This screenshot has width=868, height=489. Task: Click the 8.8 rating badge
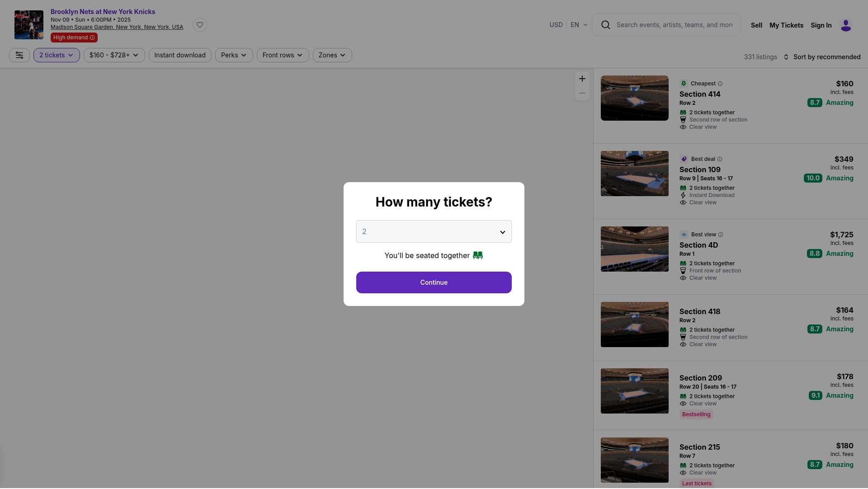pyautogui.click(x=815, y=254)
